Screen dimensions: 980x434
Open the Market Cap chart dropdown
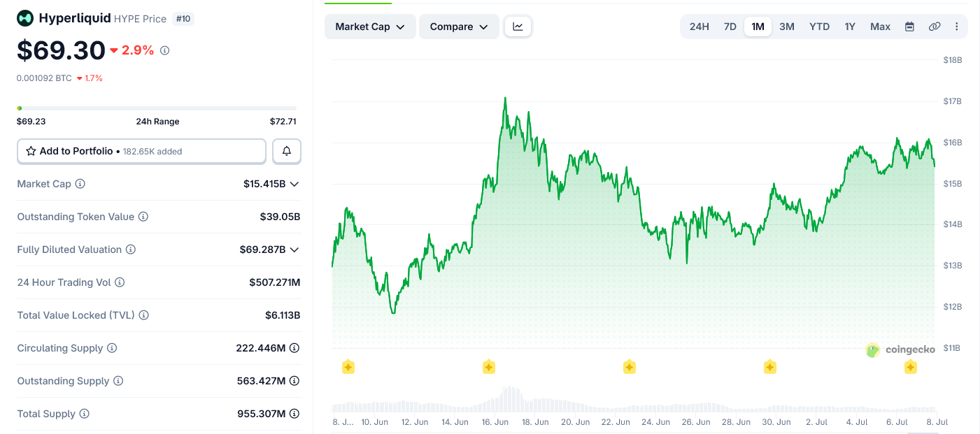click(x=370, y=27)
